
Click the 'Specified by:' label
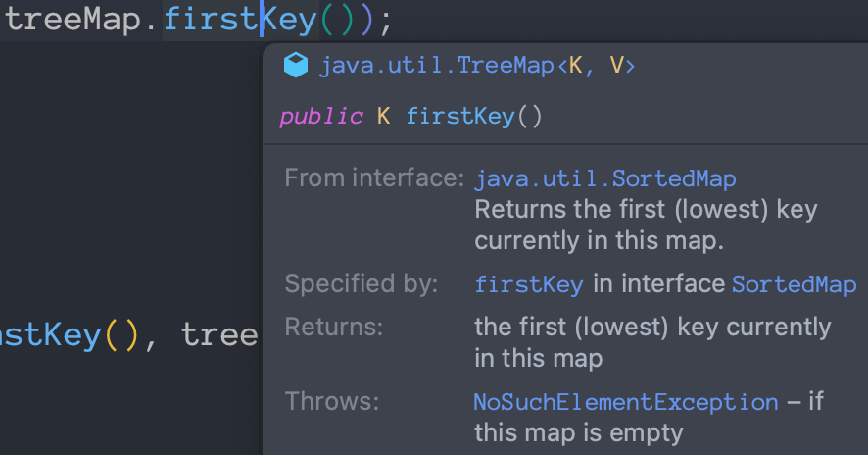(361, 283)
